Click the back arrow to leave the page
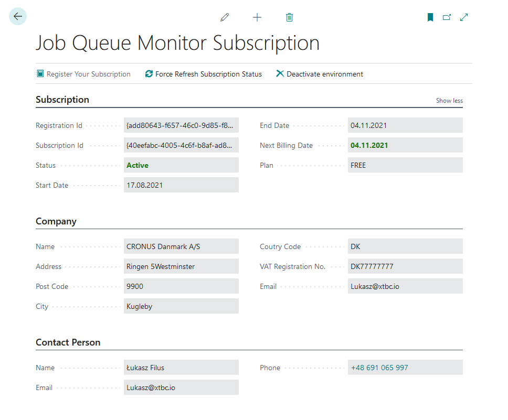The image size is (508, 420). click(x=17, y=16)
